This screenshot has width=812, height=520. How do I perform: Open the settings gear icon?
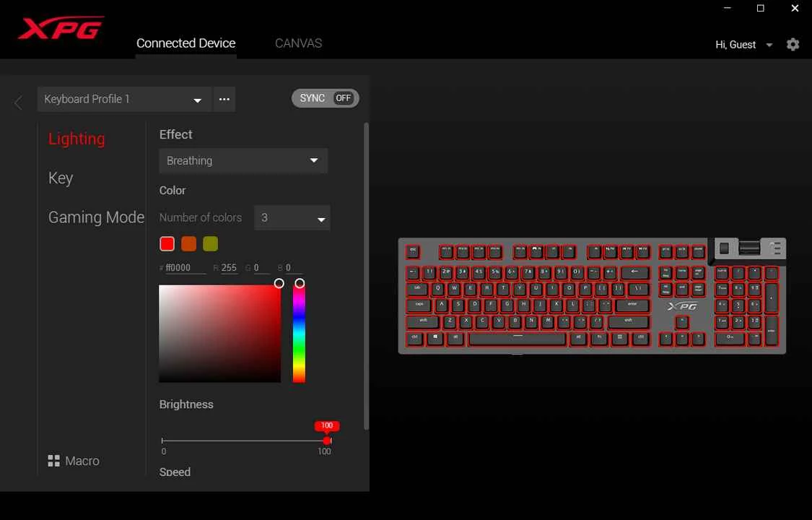pos(793,45)
